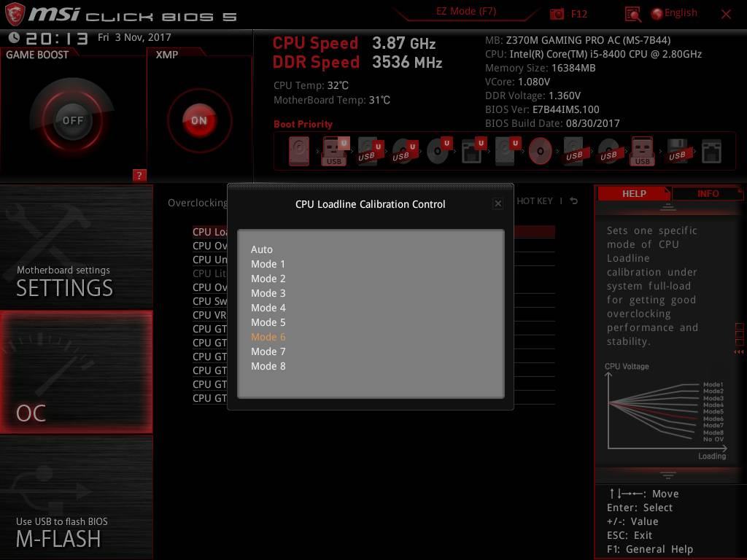Select the highlighted red CD disc boot icon
The height and width of the screenshot is (560, 747).
pos(541,151)
